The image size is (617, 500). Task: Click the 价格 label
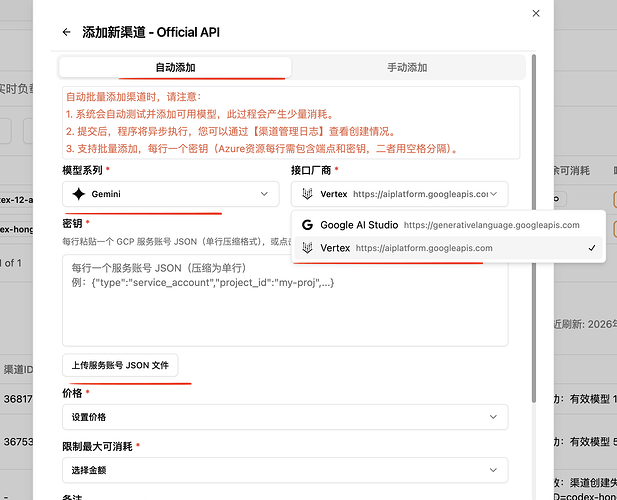point(72,393)
